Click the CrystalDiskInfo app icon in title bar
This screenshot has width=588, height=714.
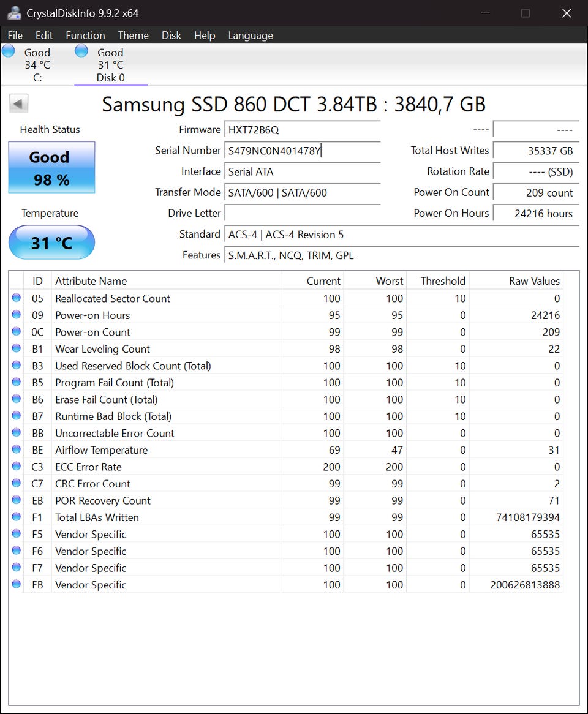pos(14,13)
